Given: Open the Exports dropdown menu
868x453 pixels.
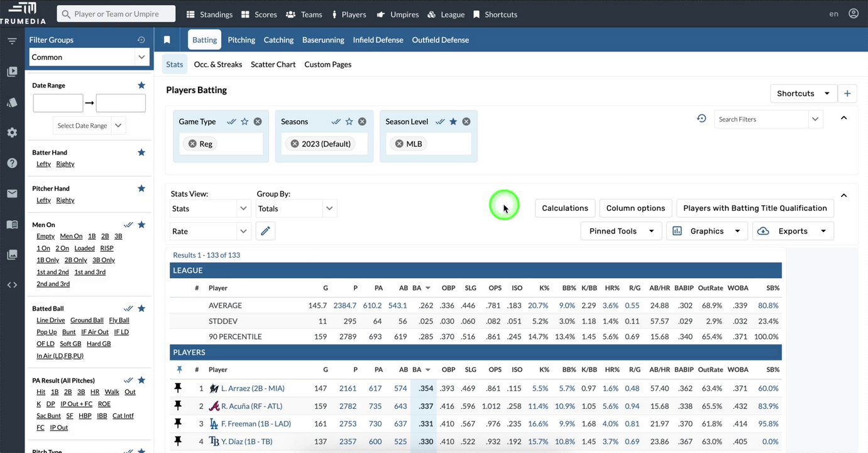Looking at the screenshot, I should pos(793,231).
